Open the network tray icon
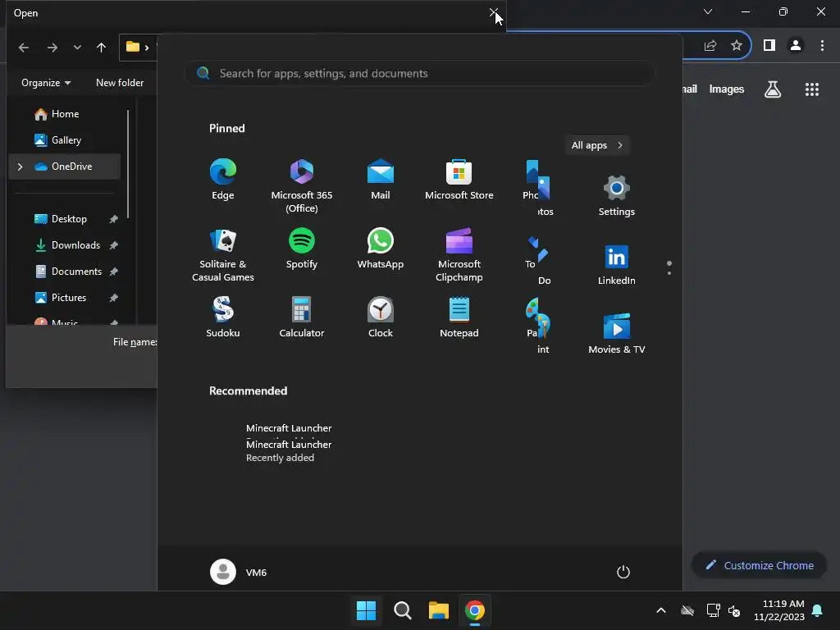This screenshot has width=840, height=630. click(713, 610)
